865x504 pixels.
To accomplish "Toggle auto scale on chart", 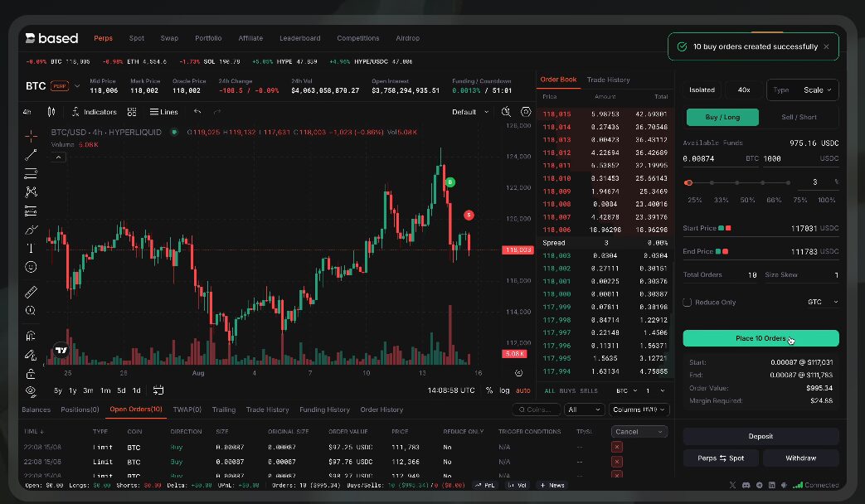I will [522, 390].
